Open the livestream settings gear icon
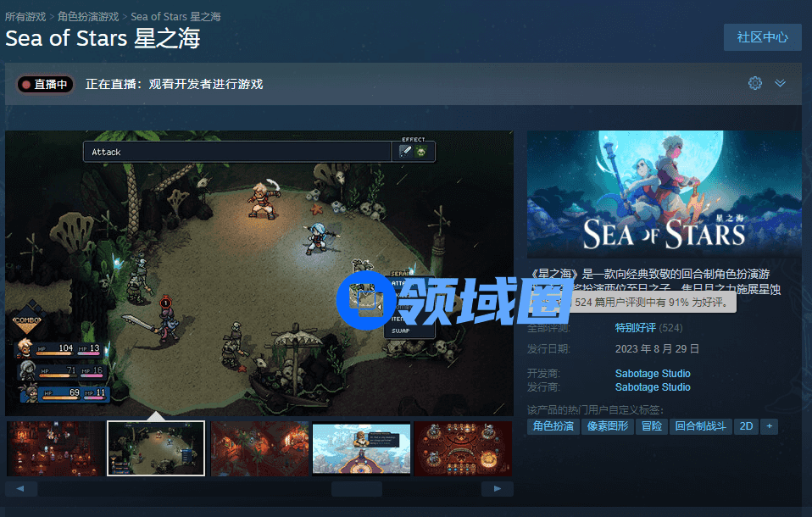 click(x=754, y=83)
